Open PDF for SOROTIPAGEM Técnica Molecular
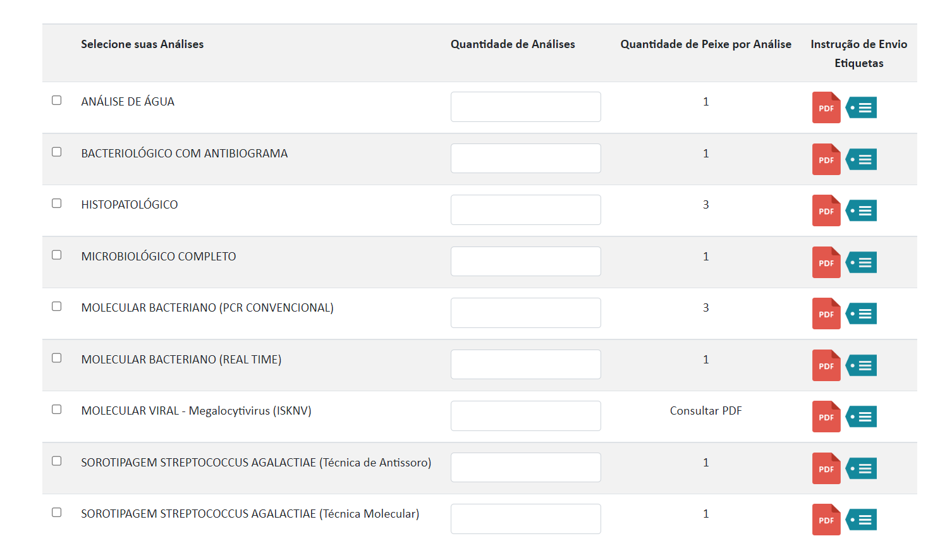952x560 pixels. pos(826,520)
